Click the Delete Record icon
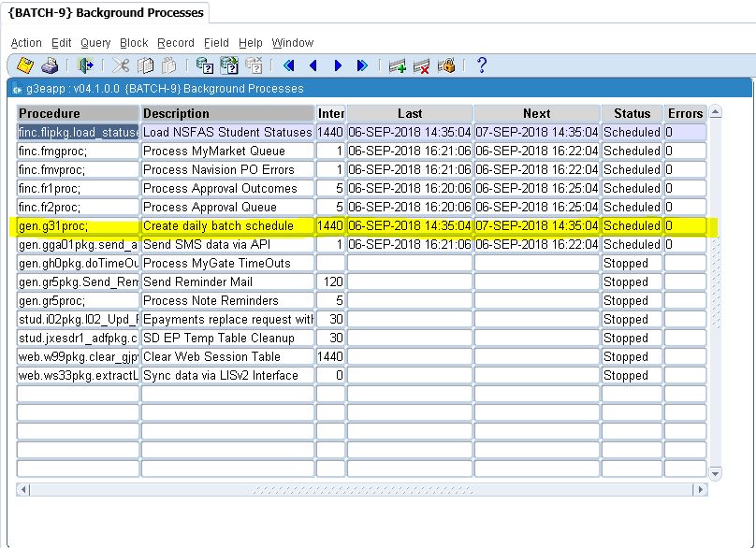Screen dimensions: 756x548 (x=422, y=65)
